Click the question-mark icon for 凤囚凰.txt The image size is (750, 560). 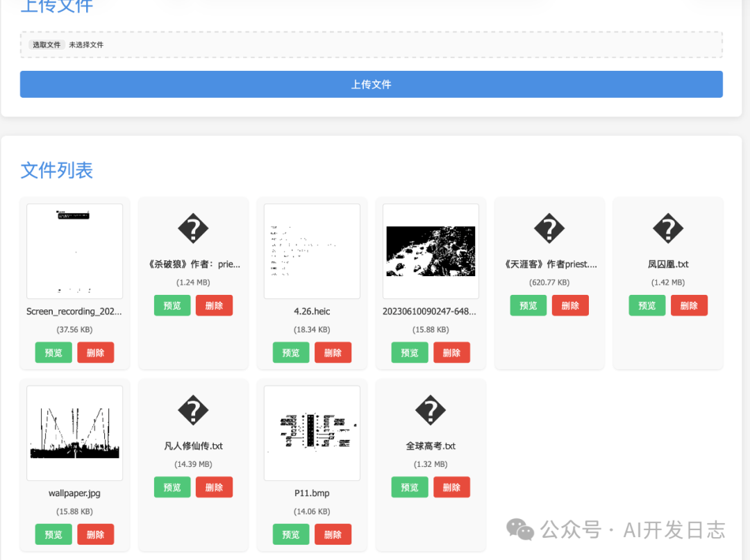(x=668, y=228)
